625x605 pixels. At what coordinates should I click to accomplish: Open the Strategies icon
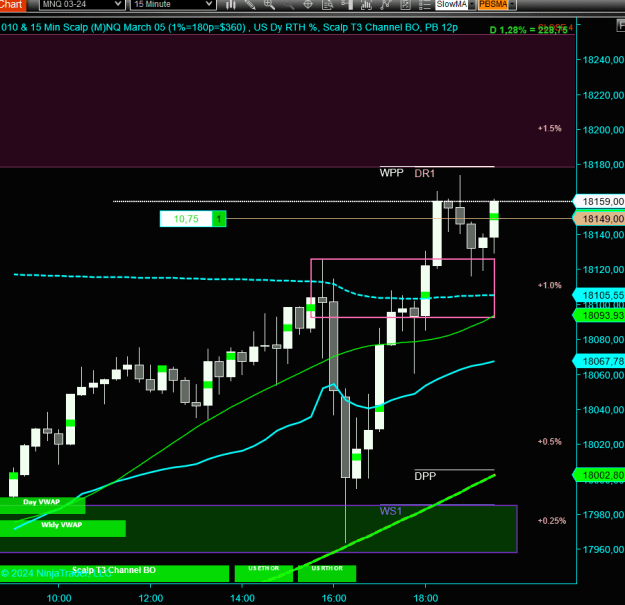385,4
